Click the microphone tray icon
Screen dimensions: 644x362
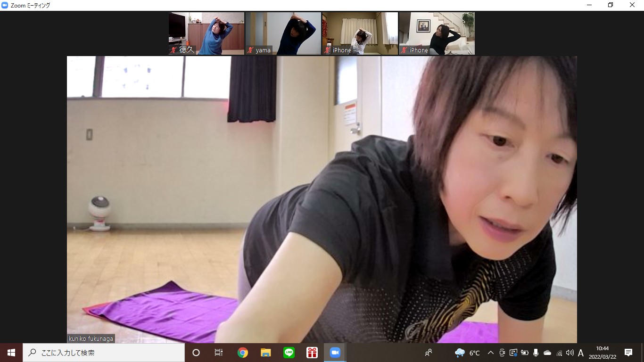click(536, 353)
